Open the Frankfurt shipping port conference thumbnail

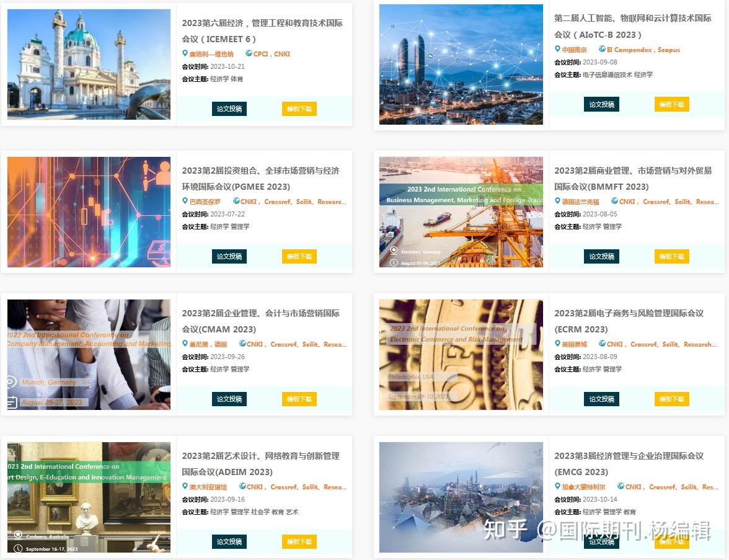(461, 211)
